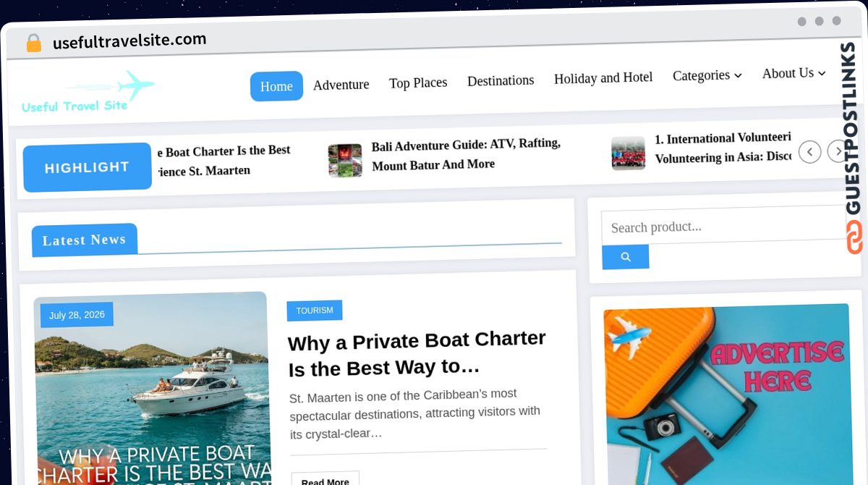This screenshot has height=485, width=868.
Task: Click the Bali Adventure Guide thumbnail
Action: point(345,160)
